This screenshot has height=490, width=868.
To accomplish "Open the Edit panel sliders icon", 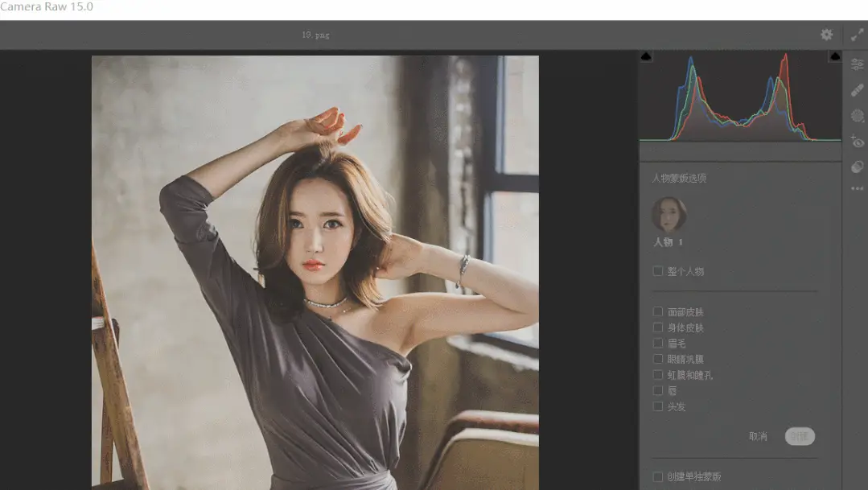I will pos(855,64).
